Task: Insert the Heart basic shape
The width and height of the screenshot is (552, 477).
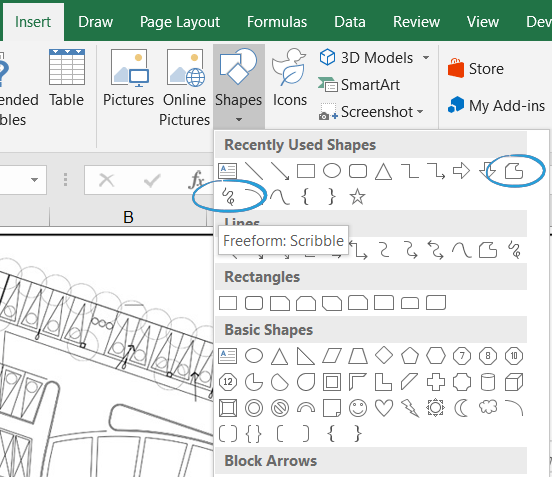Action: [x=384, y=408]
